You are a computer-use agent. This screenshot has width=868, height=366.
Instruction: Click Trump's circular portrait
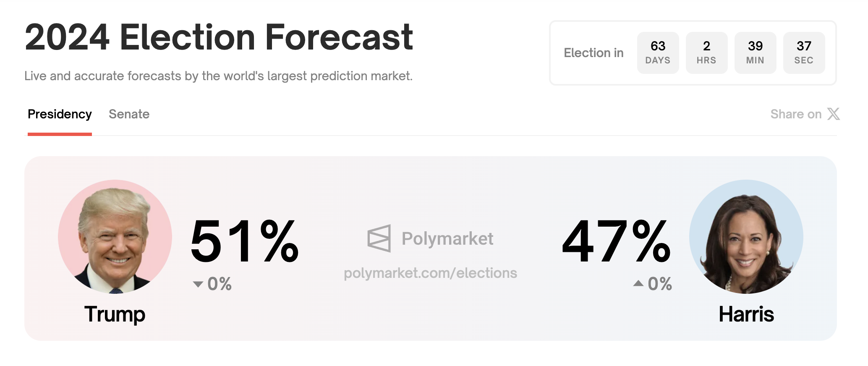click(115, 237)
